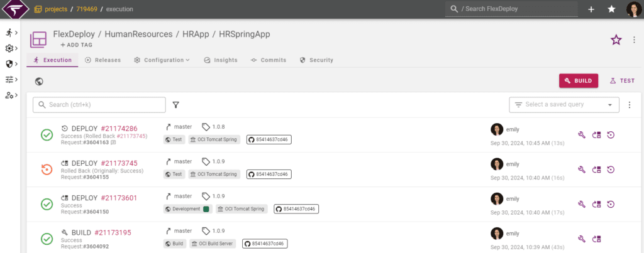Switch to the Releases tab
Screen dimensions: 644x253
[x=103, y=60]
